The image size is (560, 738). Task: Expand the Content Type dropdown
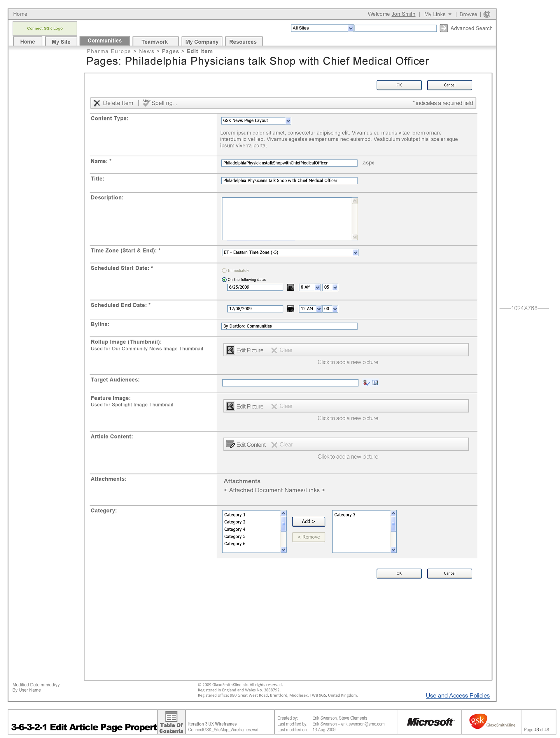pyautogui.click(x=288, y=121)
